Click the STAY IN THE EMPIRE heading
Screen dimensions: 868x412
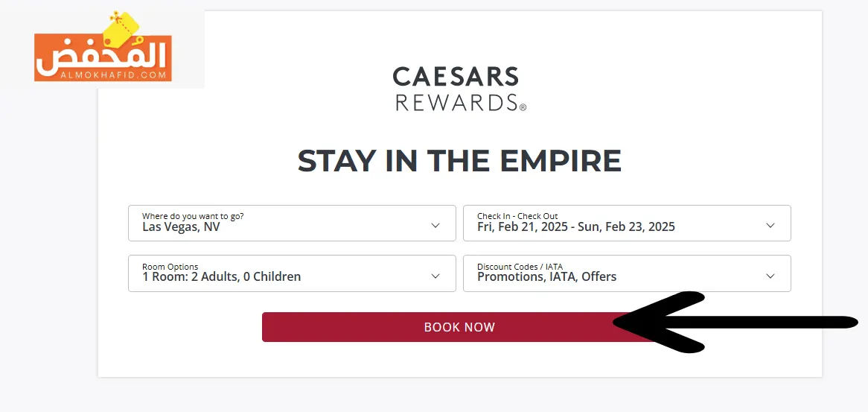(x=459, y=161)
